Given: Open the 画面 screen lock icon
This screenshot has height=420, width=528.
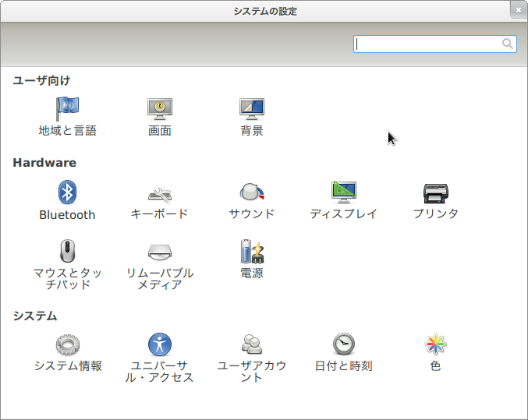Looking at the screenshot, I should pyautogui.click(x=160, y=109).
